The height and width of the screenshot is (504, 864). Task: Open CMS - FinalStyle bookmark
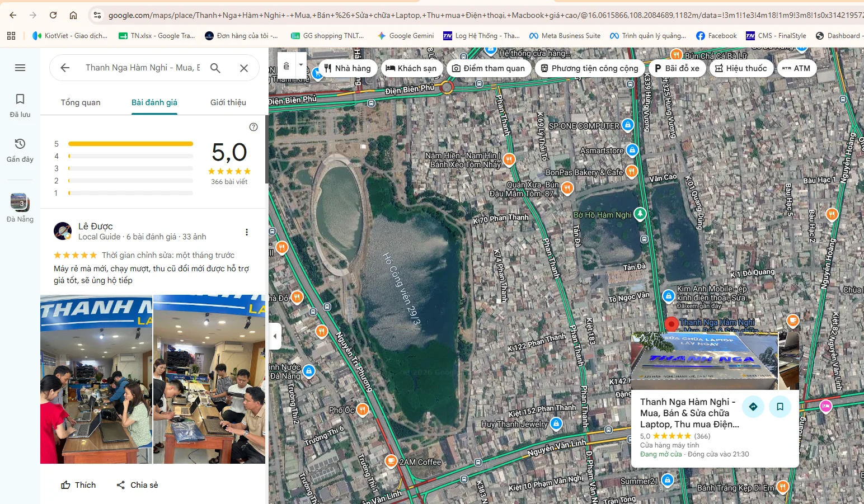(x=776, y=36)
